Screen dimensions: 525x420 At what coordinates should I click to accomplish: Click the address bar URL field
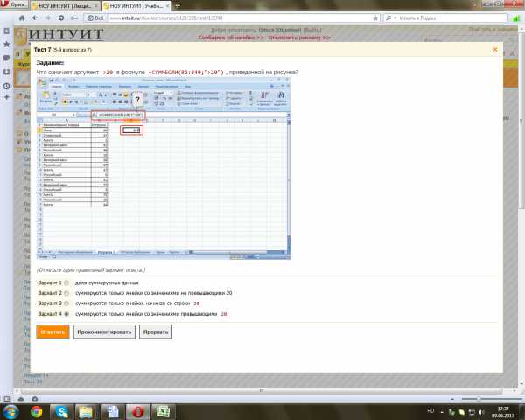tap(240, 18)
